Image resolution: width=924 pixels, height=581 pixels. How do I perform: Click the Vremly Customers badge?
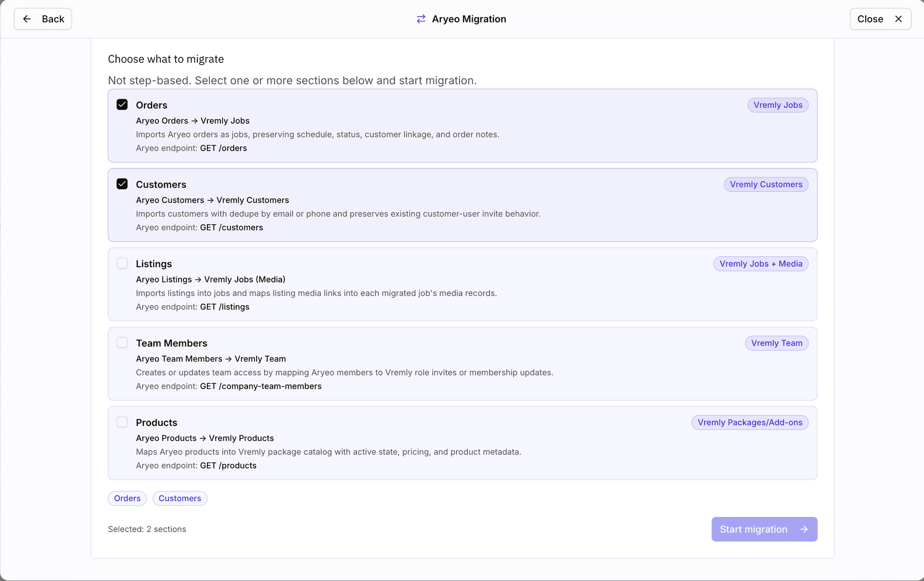point(766,184)
